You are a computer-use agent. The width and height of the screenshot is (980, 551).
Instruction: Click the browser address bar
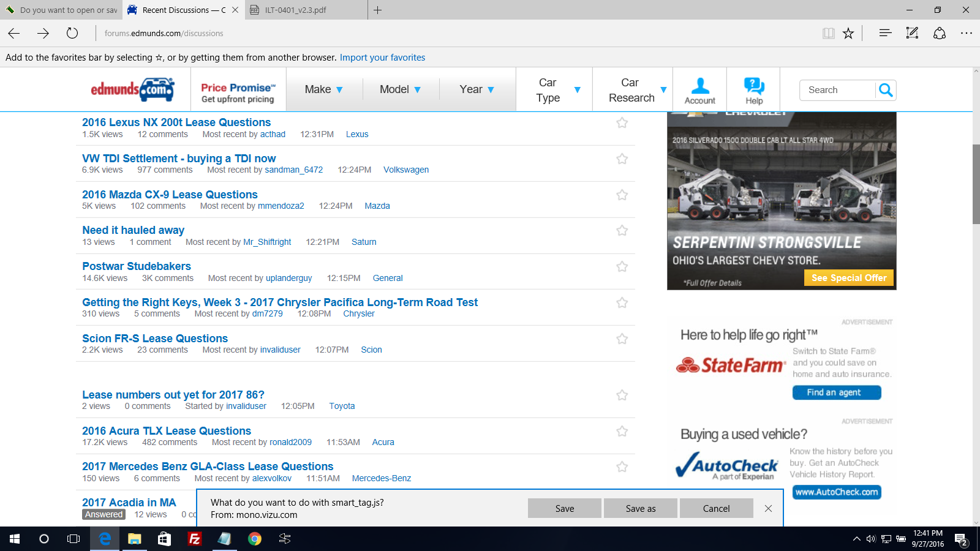click(x=453, y=33)
